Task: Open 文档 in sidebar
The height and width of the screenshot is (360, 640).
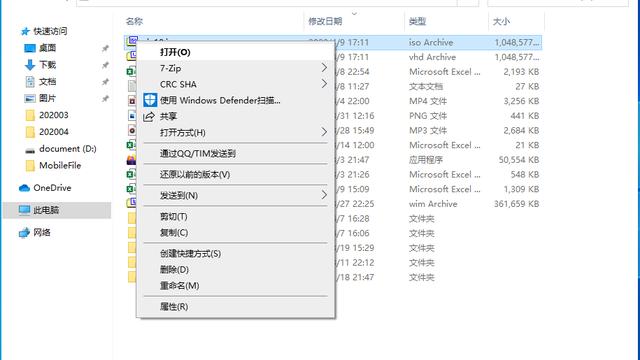Action: [47, 82]
